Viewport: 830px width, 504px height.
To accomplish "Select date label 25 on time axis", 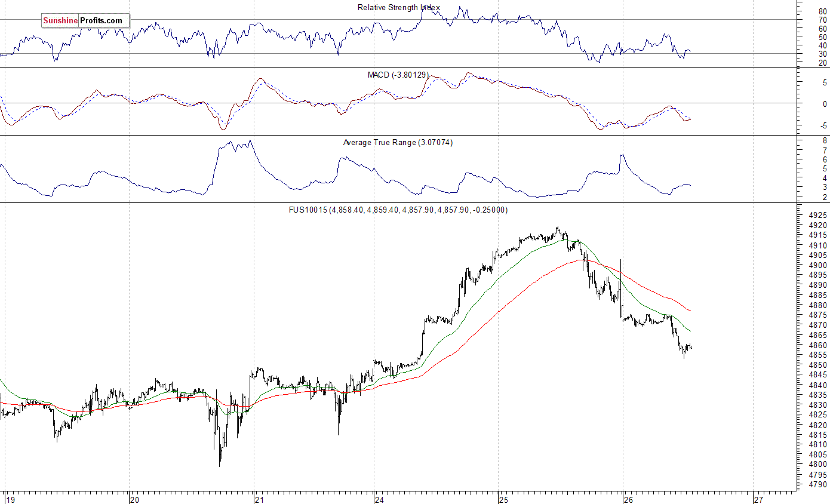I will tap(503, 499).
